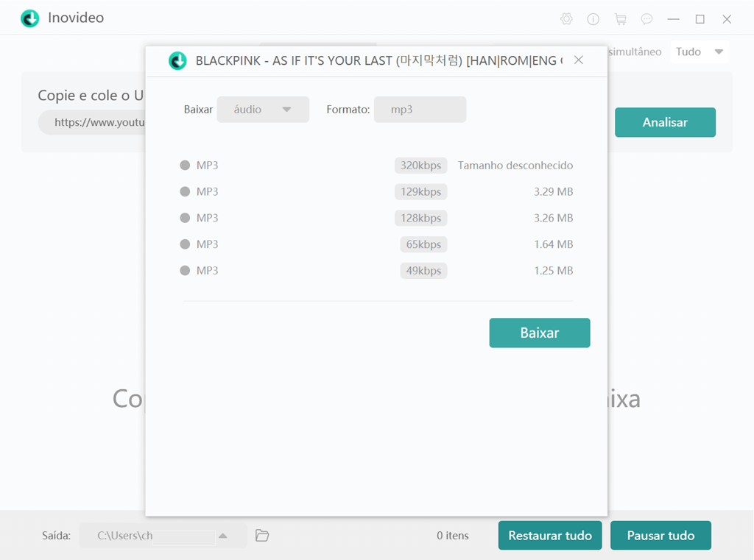Click the BLACKPINK dialog title text
754x560 pixels.
[x=379, y=60]
